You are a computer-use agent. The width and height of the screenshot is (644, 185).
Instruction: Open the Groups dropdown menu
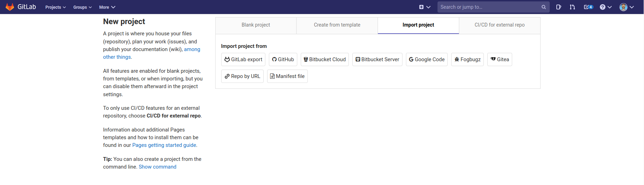(82, 7)
